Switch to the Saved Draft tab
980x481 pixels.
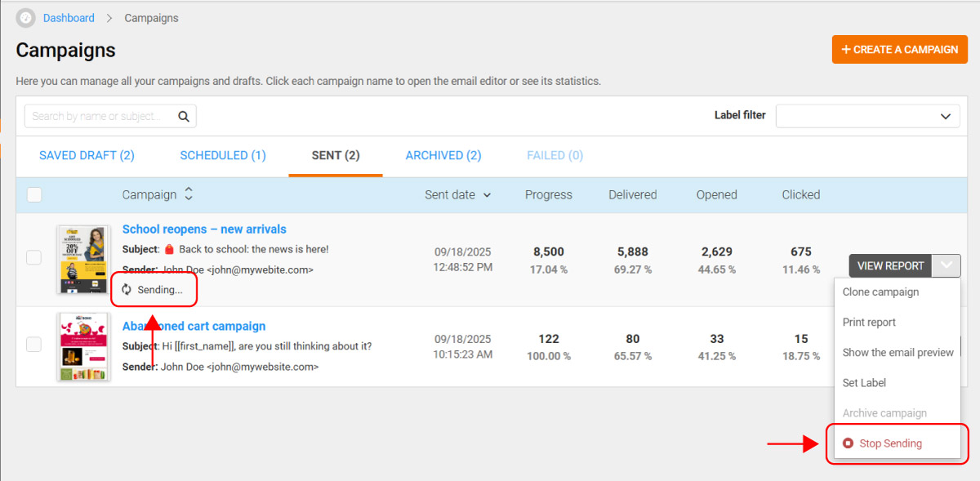tap(87, 155)
